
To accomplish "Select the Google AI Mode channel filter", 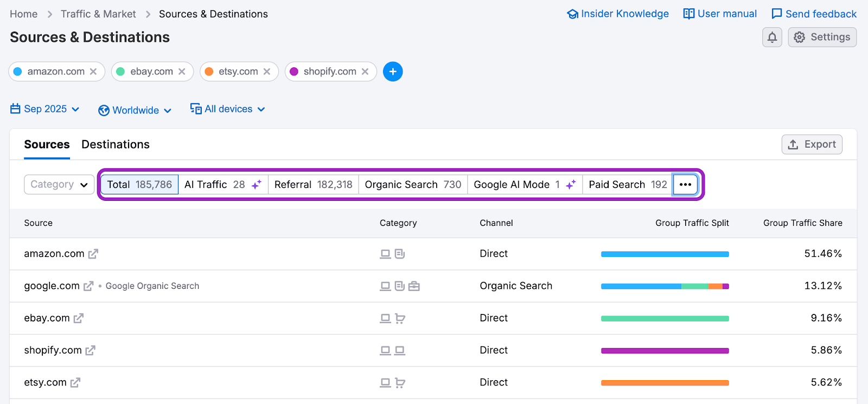I will coord(525,185).
